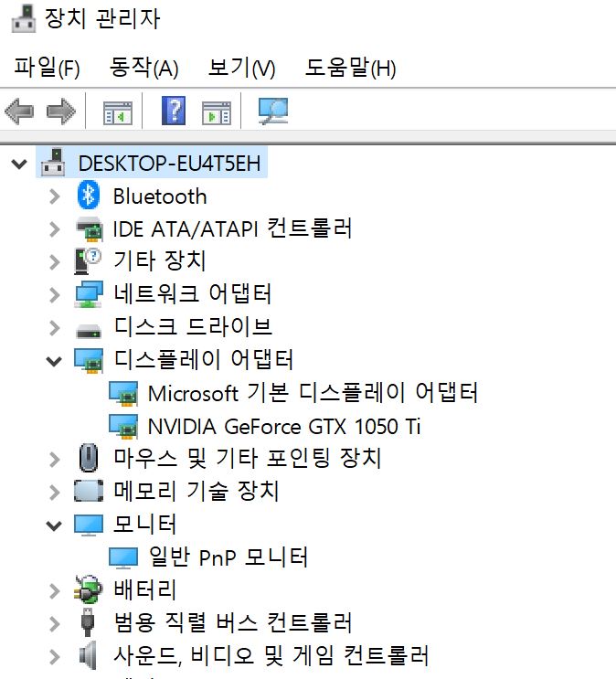Select the 메모리 기술 장치 label

coord(196,492)
